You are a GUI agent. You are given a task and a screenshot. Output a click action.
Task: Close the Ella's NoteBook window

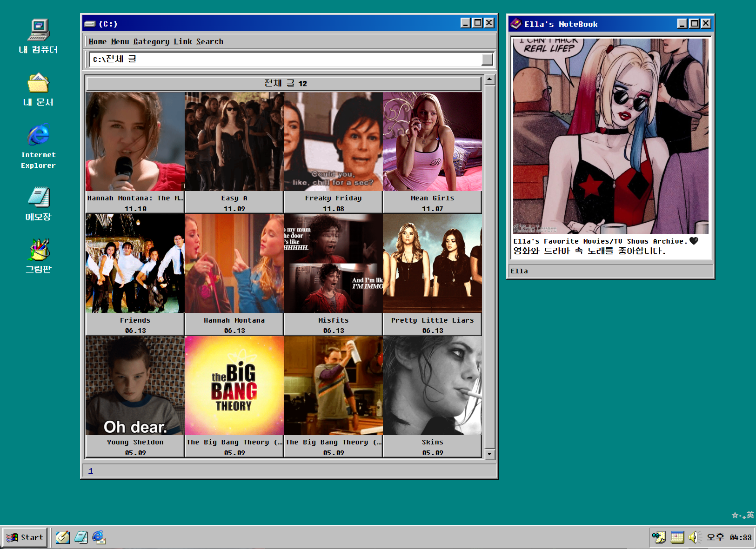tap(706, 23)
